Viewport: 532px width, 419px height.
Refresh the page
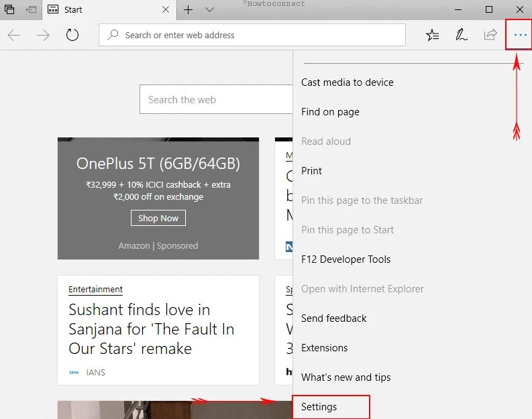coord(72,35)
